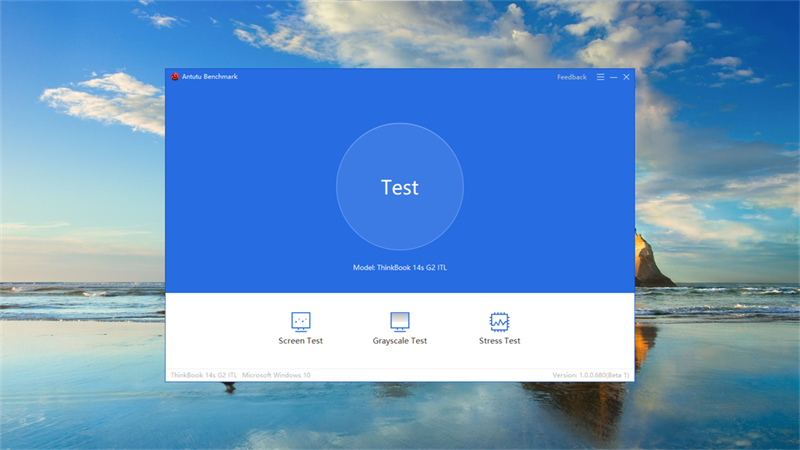This screenshot has width=800, height=450.
Task: Select the Grayscale Test text label
Action: [400, 341]
